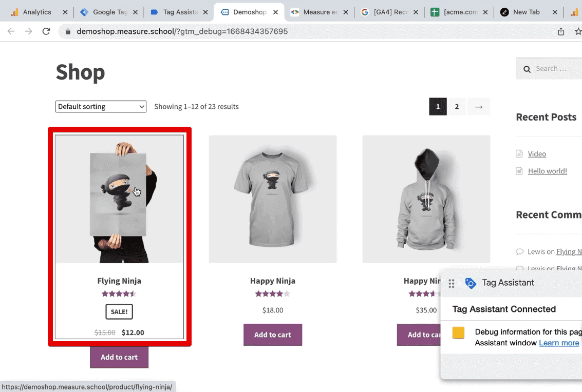582x392 pixels.
Task: Click the orange Analytics favicon on the rightmost tab
Action: pyautogui.click(x=575, y=11)
